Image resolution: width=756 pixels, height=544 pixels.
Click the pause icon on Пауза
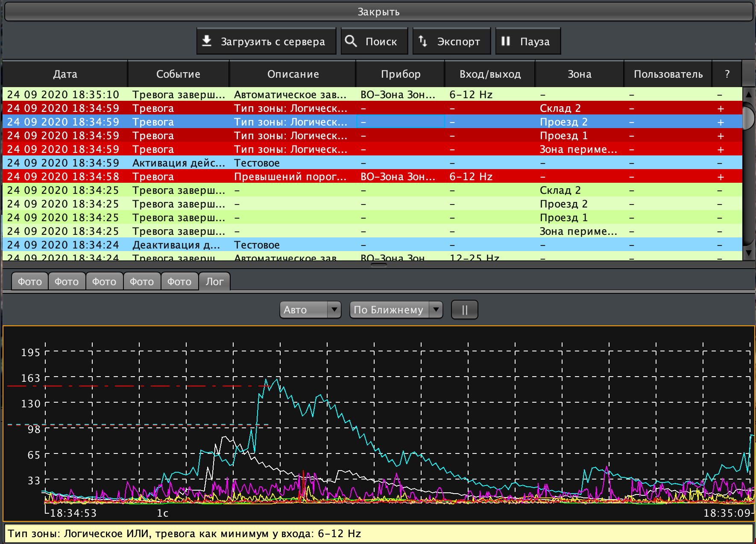pos(506,41)
